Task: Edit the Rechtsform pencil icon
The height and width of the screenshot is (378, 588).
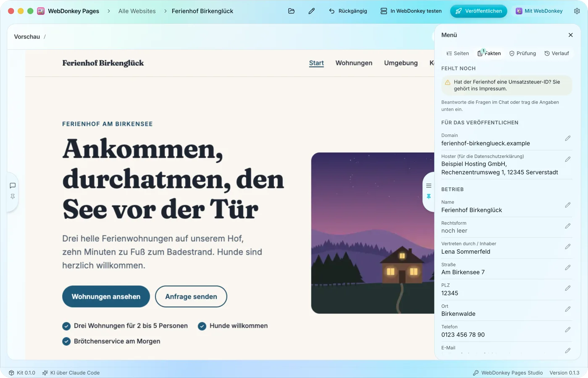Action: pos(568,226)
